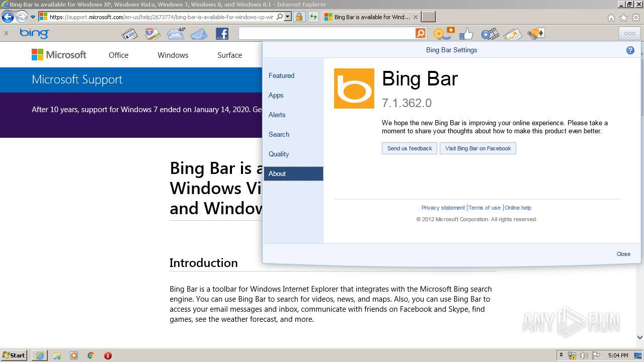This screenshot has width=644, height=362.
Task: Select the Apps settings tab
Action: click(293, 95)
